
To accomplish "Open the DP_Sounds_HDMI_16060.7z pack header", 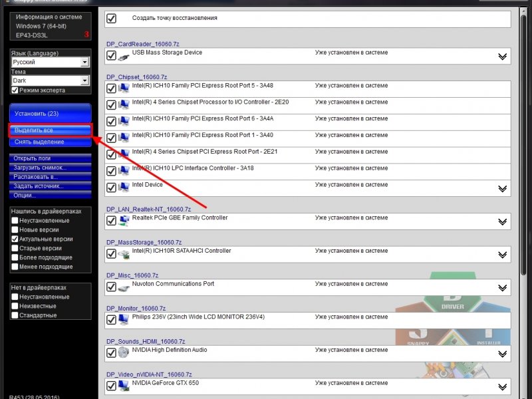I will pyautogui.click(x=146, y=341).
